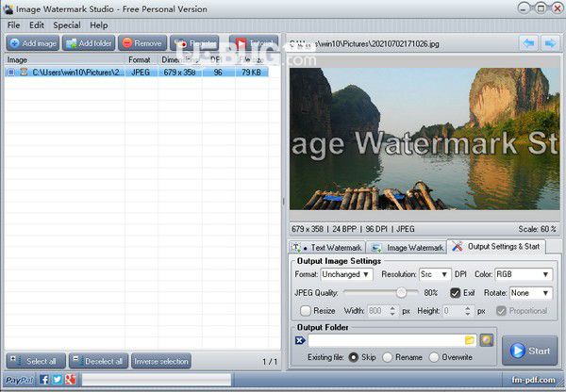Click the PayPal donate icon
This screenshot has width=566, height=392.
pos(19,380)
